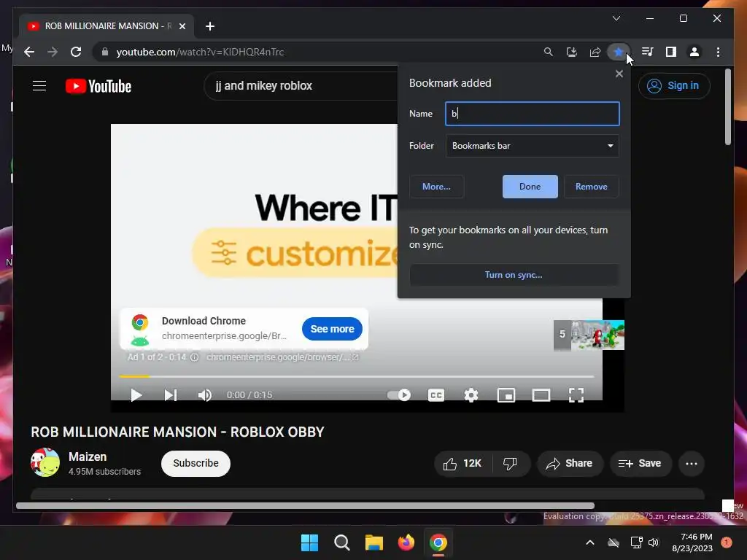Open more actions three-dot button
The height and width of the screenshot is (560, 747).
point(692,464)
